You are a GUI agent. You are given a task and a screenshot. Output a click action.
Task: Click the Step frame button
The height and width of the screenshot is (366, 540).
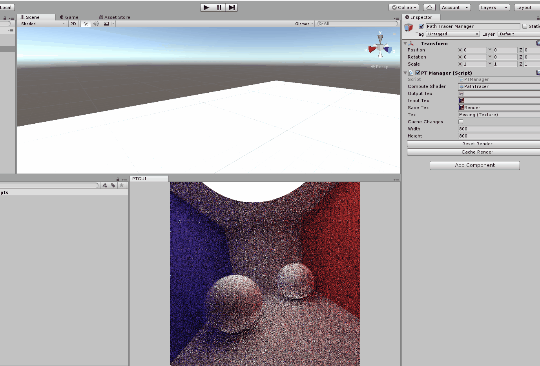click(231, 7)
